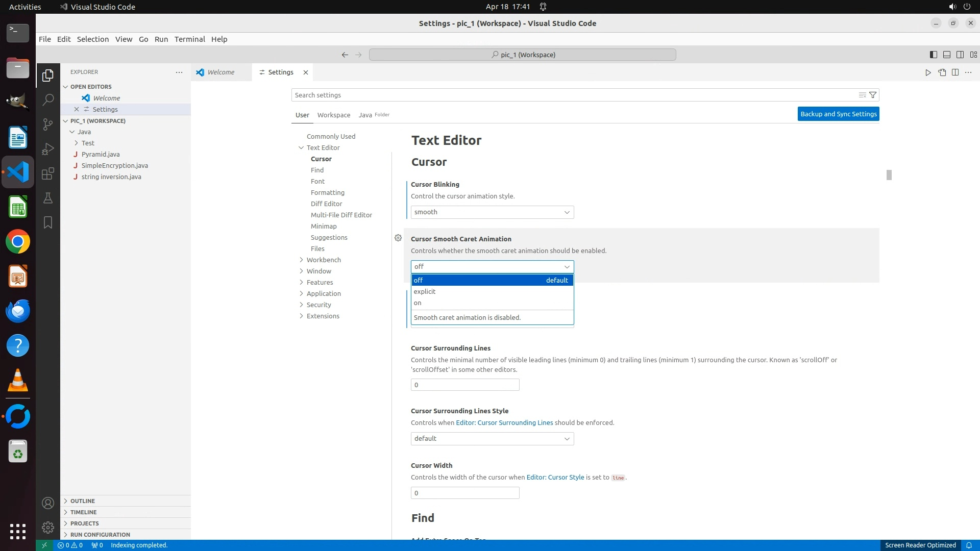Click the Search settings input field
Viewport: 980px width, 551px height.
(572, 95)
